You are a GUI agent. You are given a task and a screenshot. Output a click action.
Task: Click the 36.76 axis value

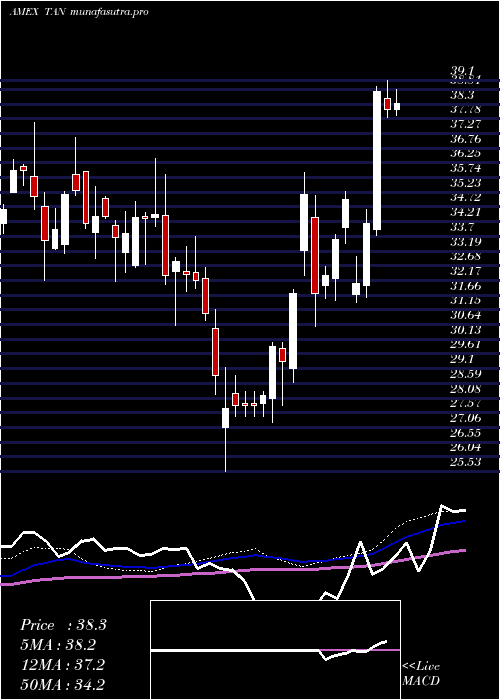[466, 138]
